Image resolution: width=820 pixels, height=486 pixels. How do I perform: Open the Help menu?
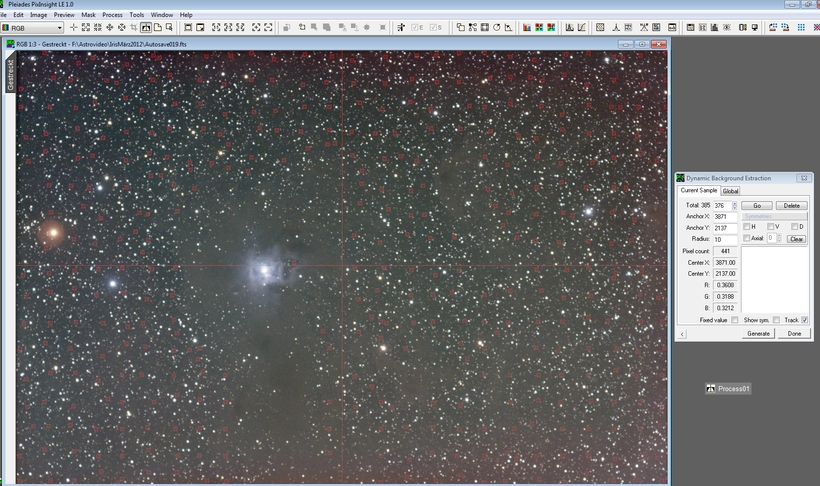(x=186, y=15)
